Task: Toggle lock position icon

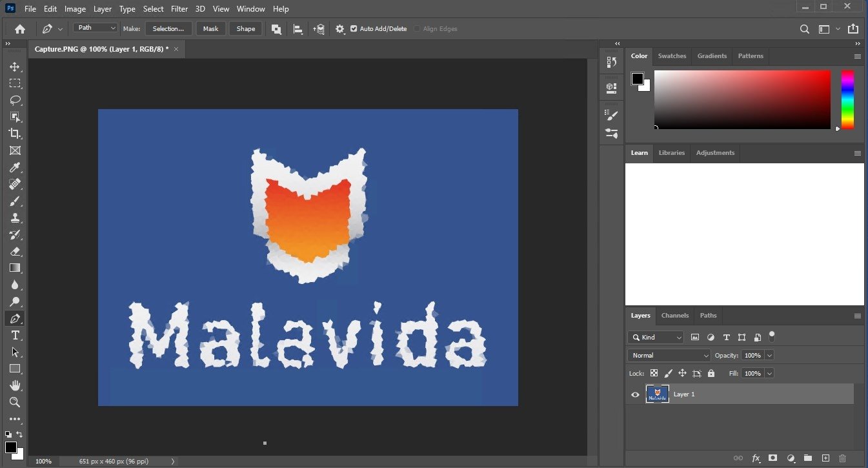Action: (x=682, y=373)
